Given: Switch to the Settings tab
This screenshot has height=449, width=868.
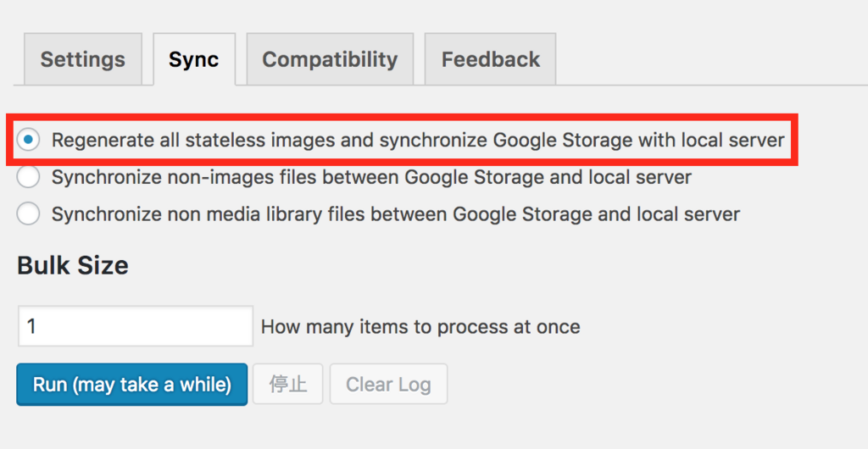Looking at the screenshot, I should pyautogui.click(x=83, y=59).
